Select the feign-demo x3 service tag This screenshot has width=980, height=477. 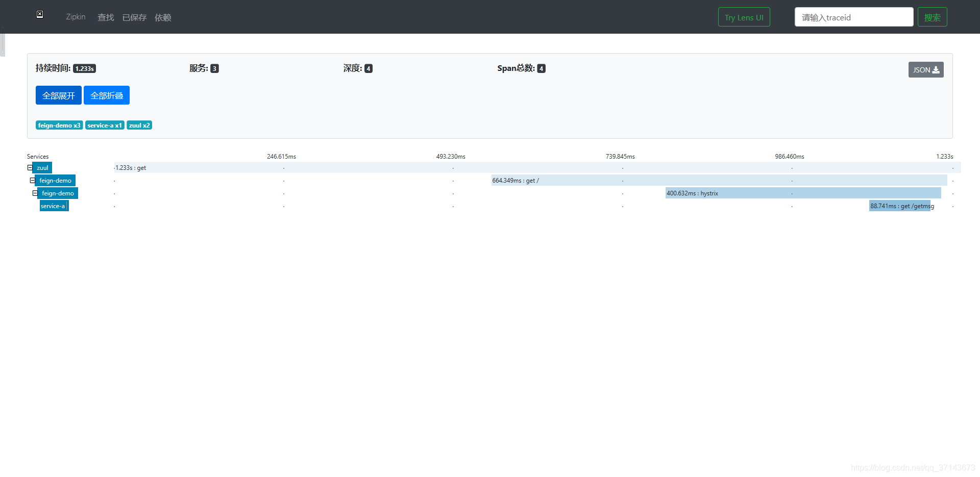tap(59, 125)
